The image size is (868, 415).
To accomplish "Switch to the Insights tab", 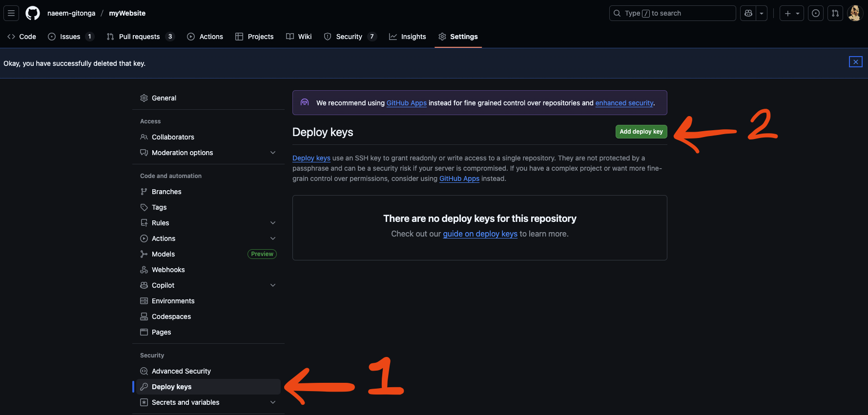I will click(x=408, y=37).
